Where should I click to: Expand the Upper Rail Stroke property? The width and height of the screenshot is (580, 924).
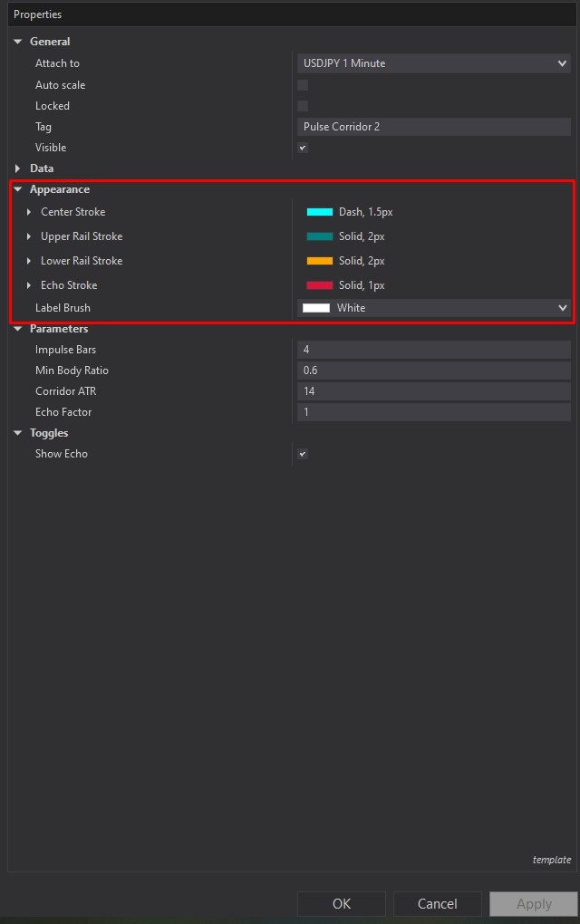[29, 236]
